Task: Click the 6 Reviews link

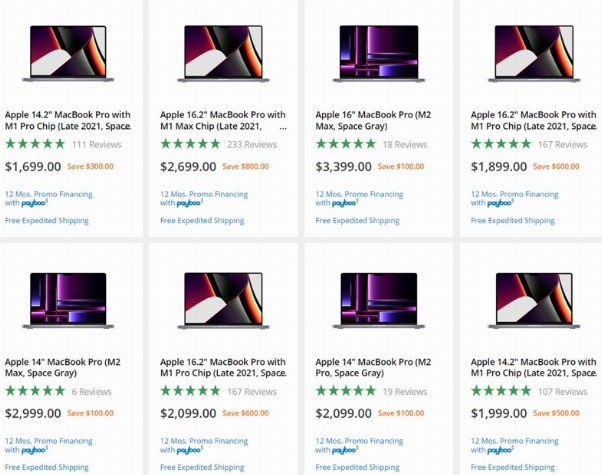Action: click(x=91, y=392)
